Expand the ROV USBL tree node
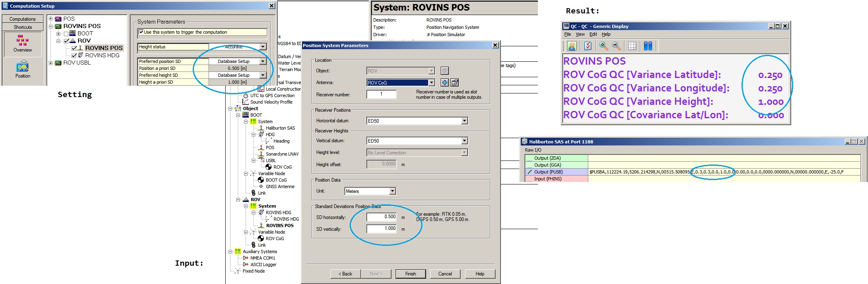 [51, 63]
